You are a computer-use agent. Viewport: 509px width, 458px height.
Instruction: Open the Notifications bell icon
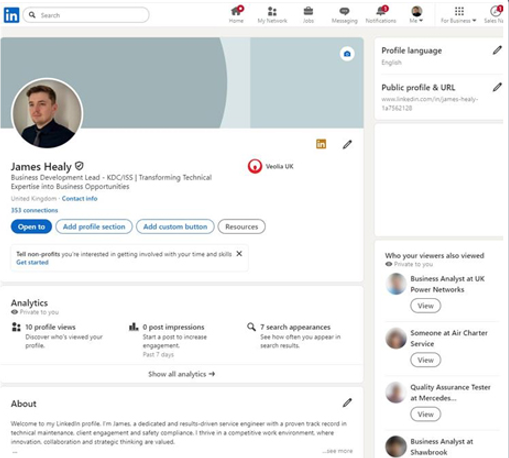coord(381,15)
